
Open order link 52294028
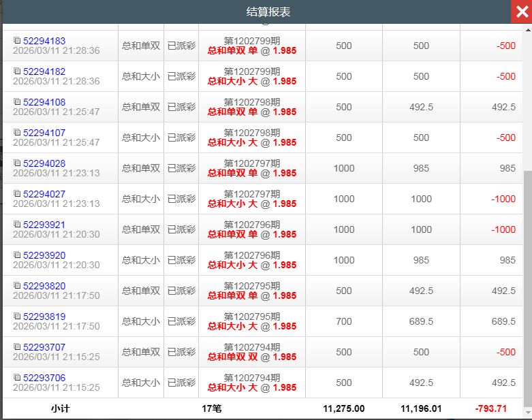coord(44,163)
